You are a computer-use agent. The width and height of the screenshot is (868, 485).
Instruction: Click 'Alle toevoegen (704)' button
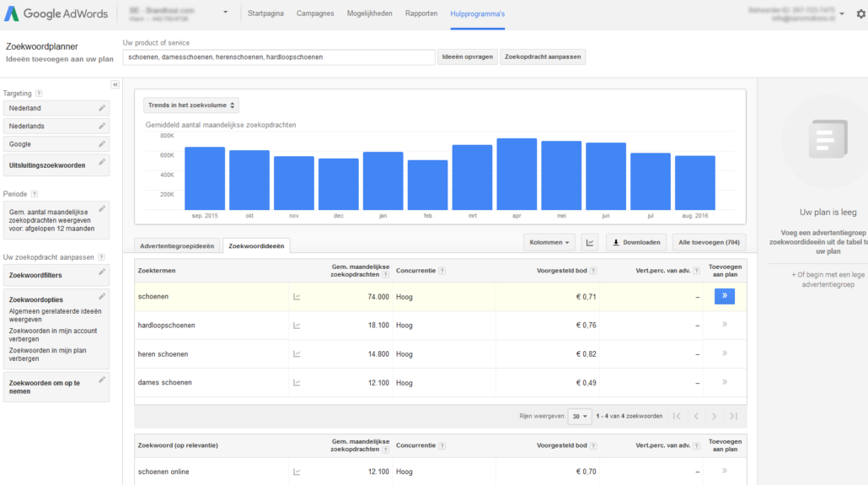[x=709, y=242]
